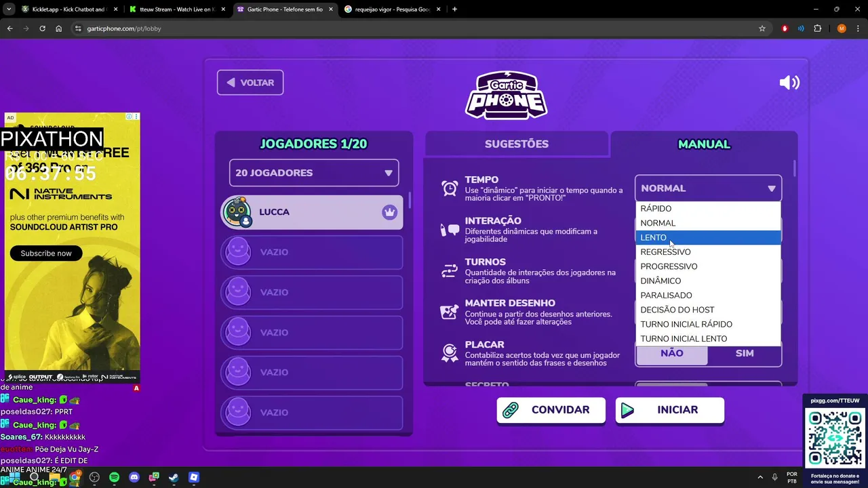Image resolution: width=868 pixels, height=488 pixels.
Task: Choose DECISÃO DO HOST option
Action: 708,310
